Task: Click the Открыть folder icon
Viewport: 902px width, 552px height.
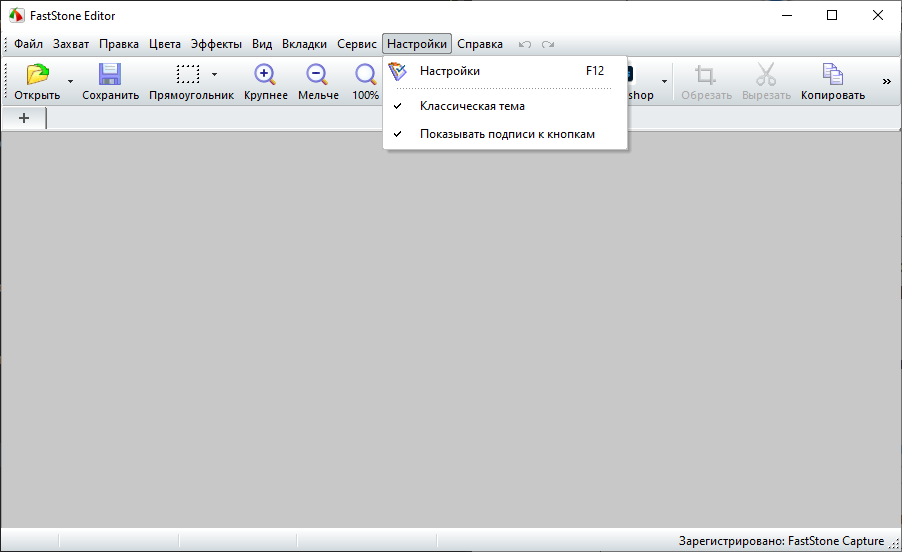Action: click(37, 75)
